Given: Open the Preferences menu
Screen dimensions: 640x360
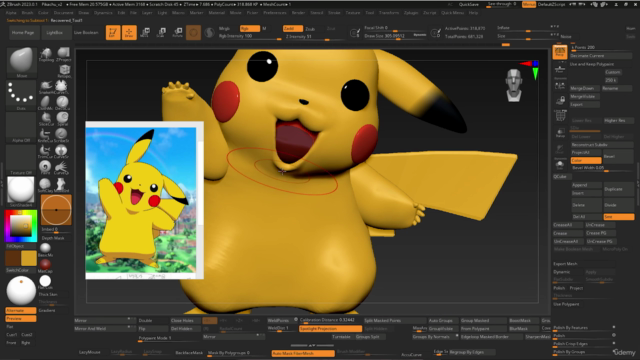Looking at the screenshot, I should [275, 13].
